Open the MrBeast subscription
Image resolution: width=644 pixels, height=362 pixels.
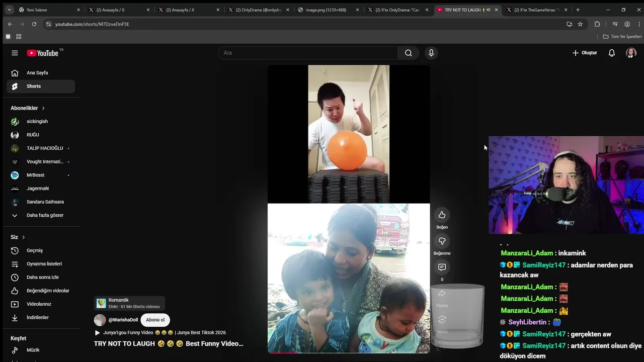tap(41, 175)
